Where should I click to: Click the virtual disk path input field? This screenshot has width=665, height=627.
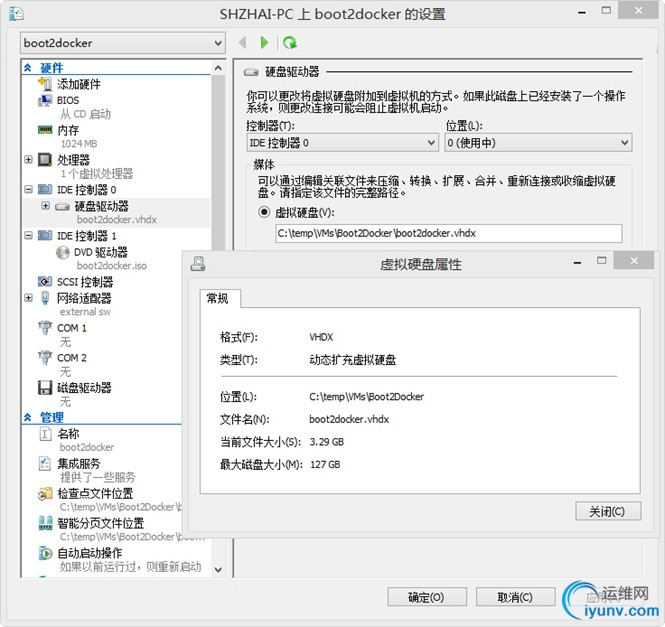coord(449,233)
